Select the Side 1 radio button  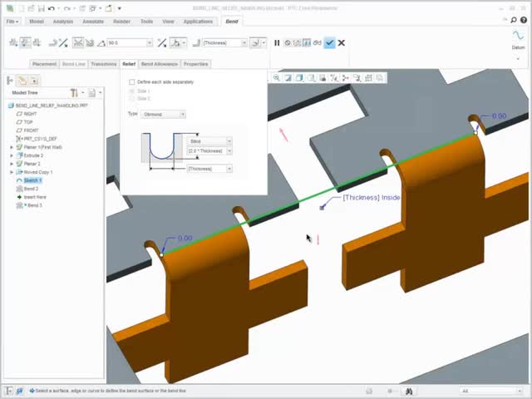click(132, 91)
